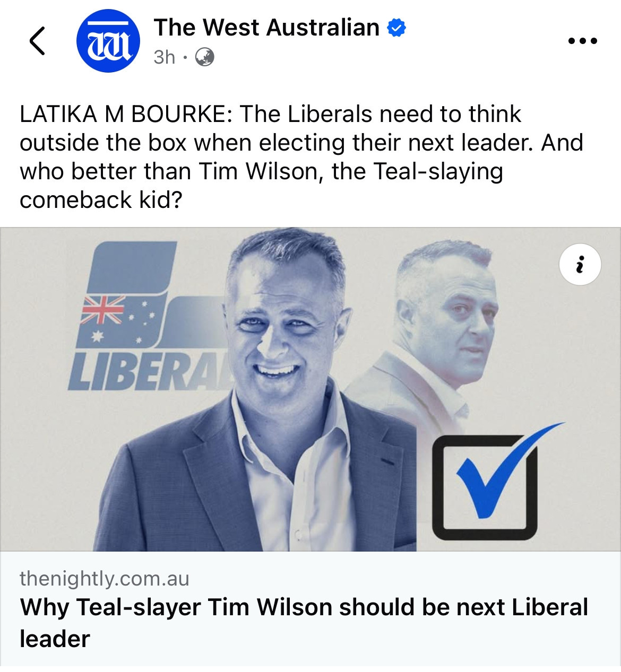Tap the info icon on the image
This screenshot has height=672, width=621.
[580, 264]
